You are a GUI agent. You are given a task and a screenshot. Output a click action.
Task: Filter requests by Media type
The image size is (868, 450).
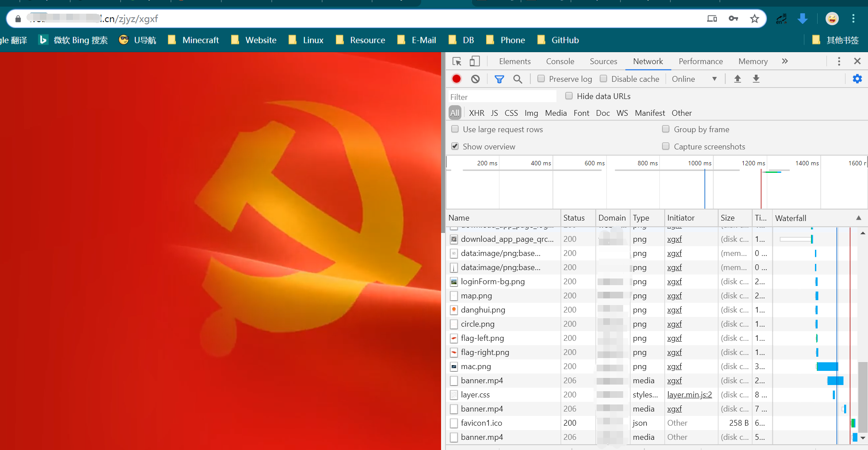click(556, 113)
